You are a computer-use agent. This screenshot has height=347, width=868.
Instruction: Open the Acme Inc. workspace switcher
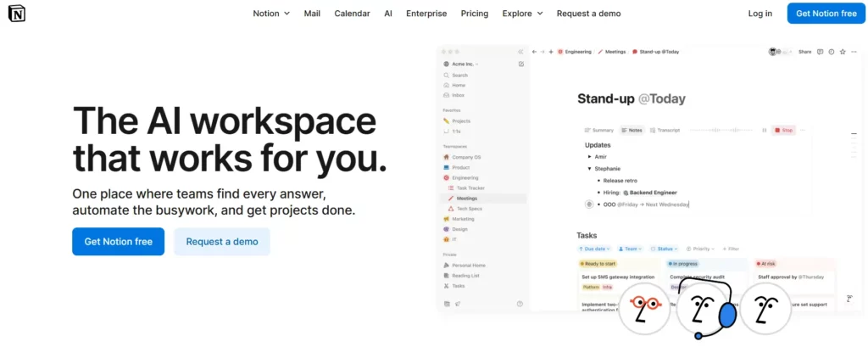pos(461,64)
